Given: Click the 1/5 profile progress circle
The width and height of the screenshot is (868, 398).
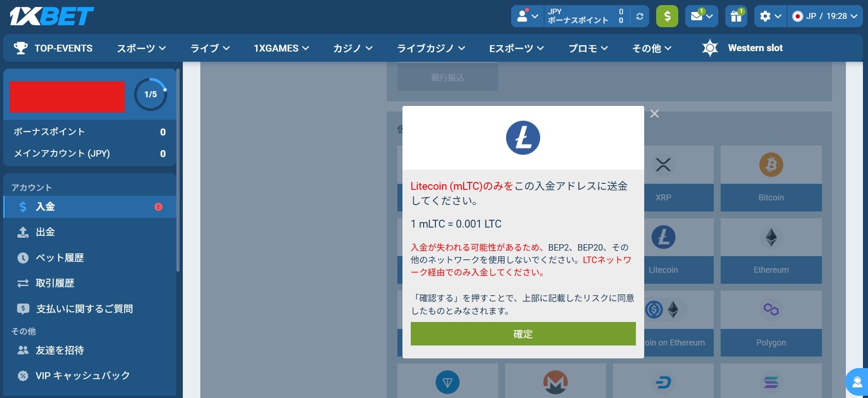Looking at the screenshot, I should click(x=151, y=94).
